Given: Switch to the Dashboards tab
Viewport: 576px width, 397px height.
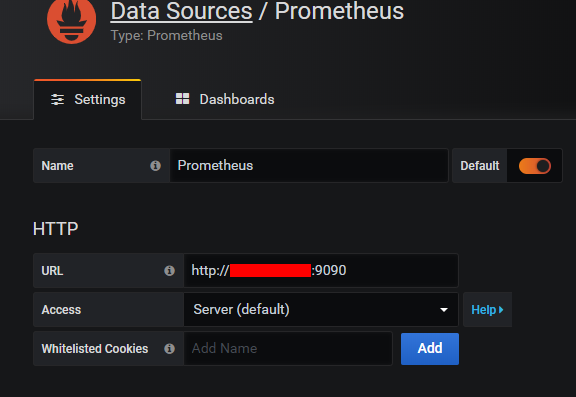Looking at the screenshot, I should [225, 99].
